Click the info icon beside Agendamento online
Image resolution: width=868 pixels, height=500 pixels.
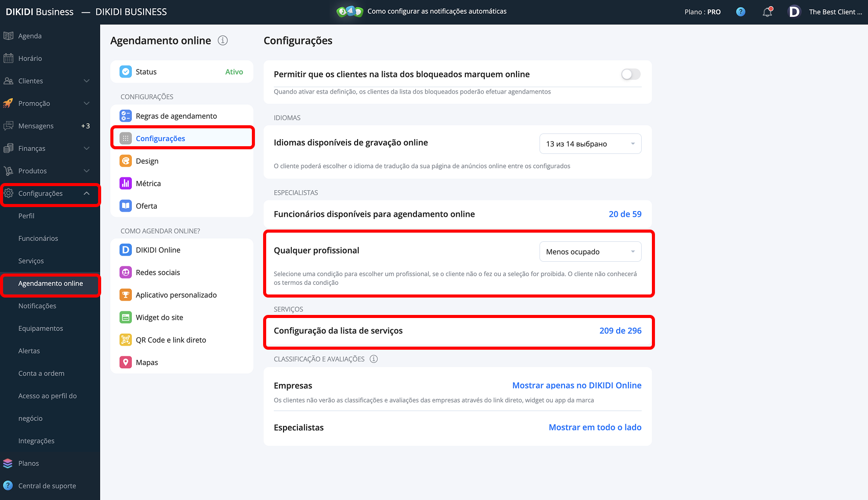[x=223, y=40]
